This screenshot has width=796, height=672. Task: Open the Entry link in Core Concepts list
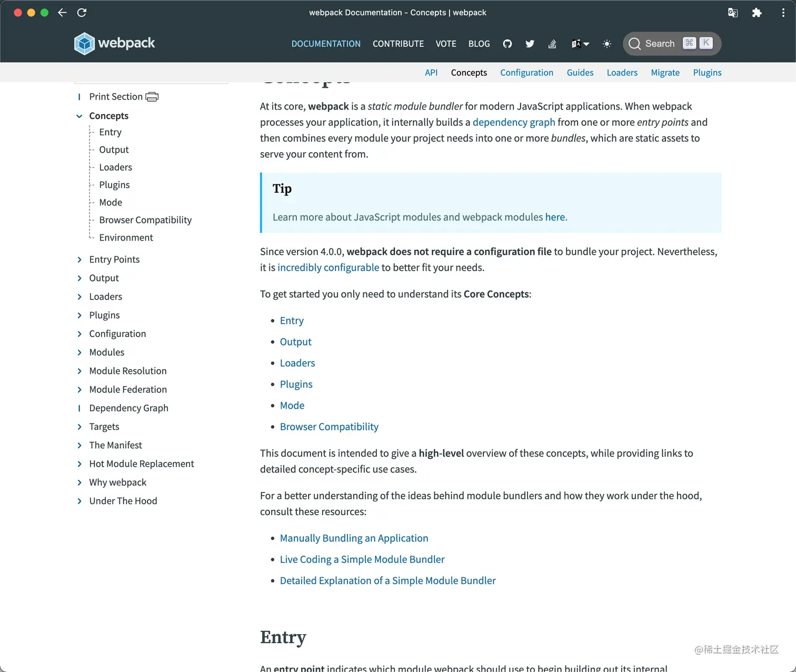point(292,321)
